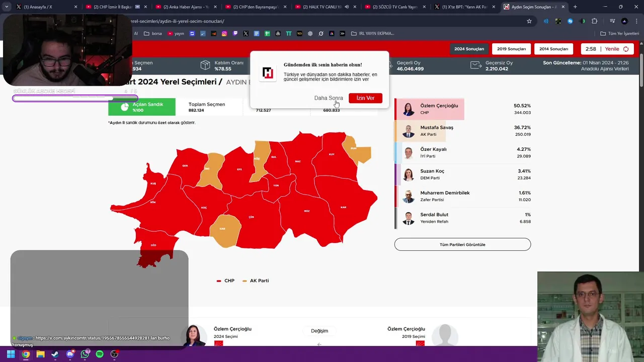The image size is (644, 362).
Task: Select Özer Kayalı İYİ Parti candidate row
Action: tap(463, 152)
